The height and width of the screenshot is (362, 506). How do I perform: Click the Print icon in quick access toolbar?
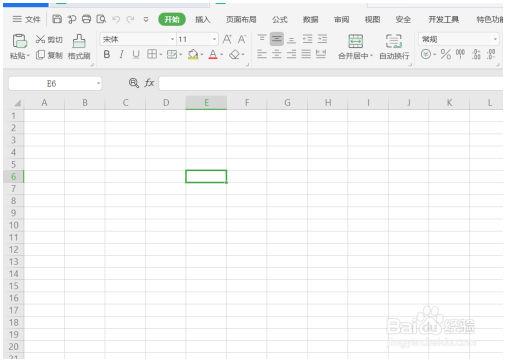point(86,19)
